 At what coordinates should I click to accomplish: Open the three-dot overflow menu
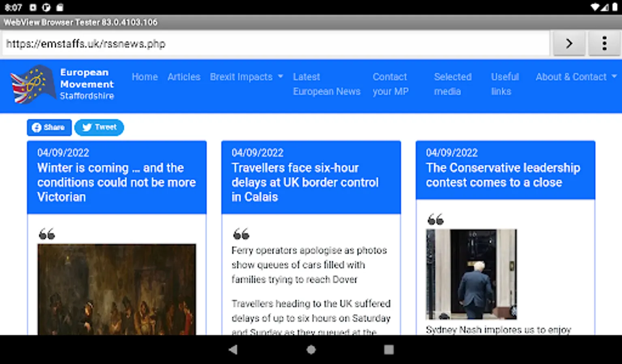click(x=604, y=43)
